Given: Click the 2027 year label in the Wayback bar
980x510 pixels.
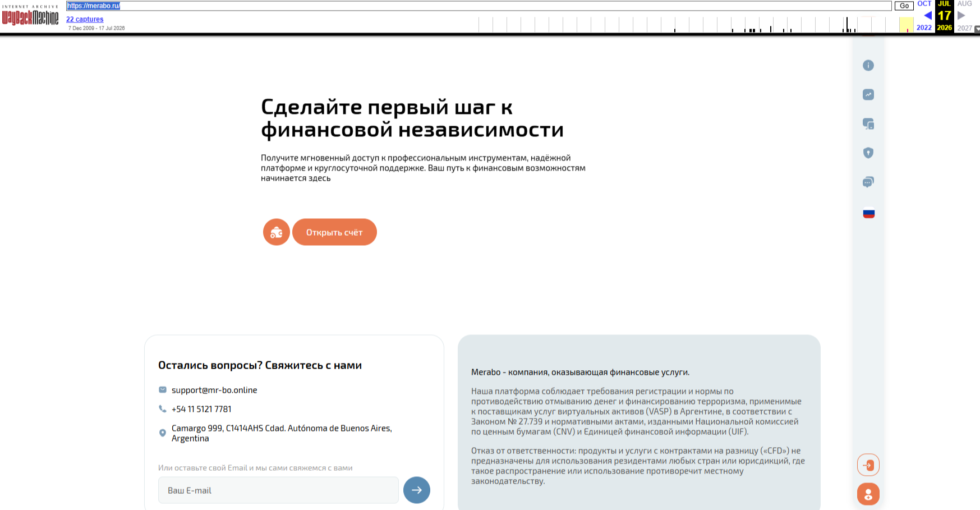Looking at the screenshot, I should tap(964, 28).
